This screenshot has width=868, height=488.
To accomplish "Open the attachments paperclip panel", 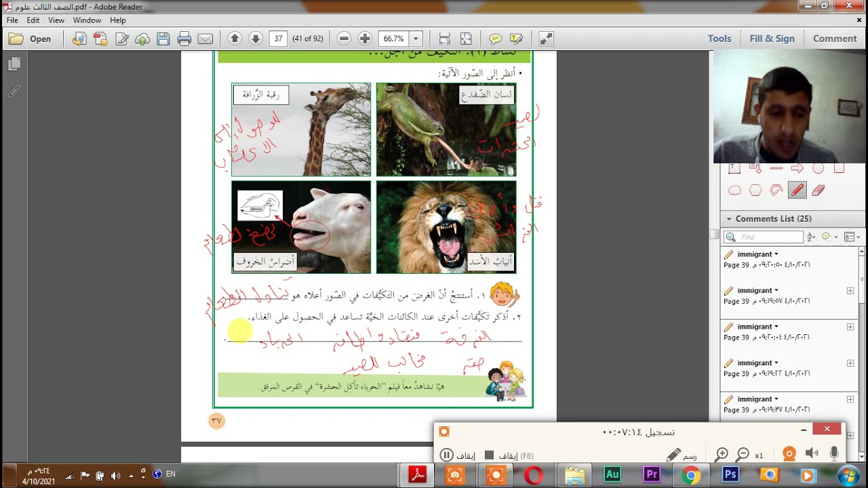I will 14,90.
